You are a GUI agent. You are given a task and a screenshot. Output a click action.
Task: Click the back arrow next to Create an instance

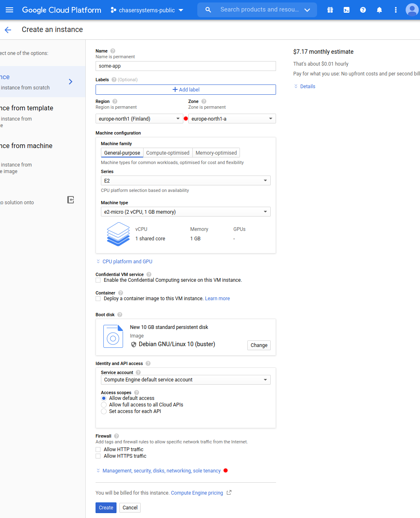[8, 30]
